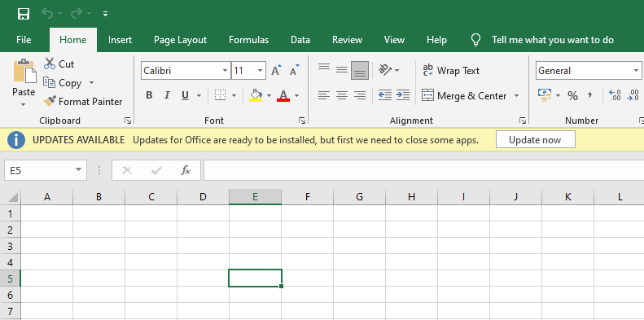Expand the Copy options arrow

(91, 83)
